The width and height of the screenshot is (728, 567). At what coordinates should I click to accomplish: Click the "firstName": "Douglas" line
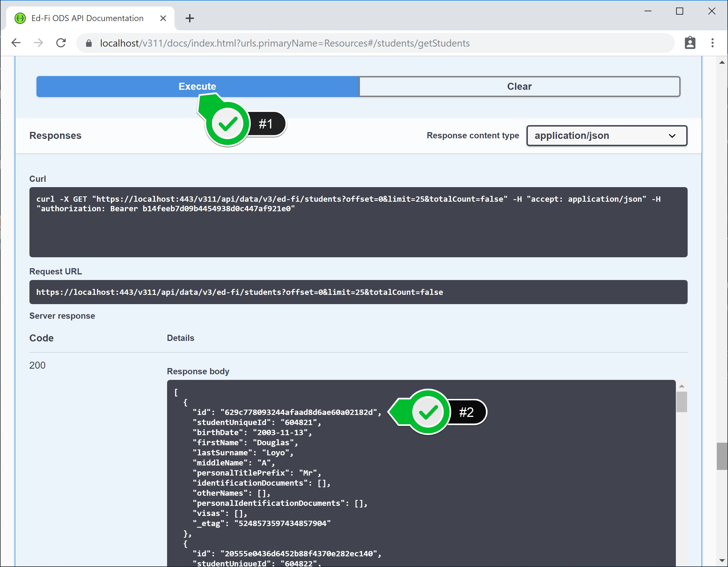point(245,443)
